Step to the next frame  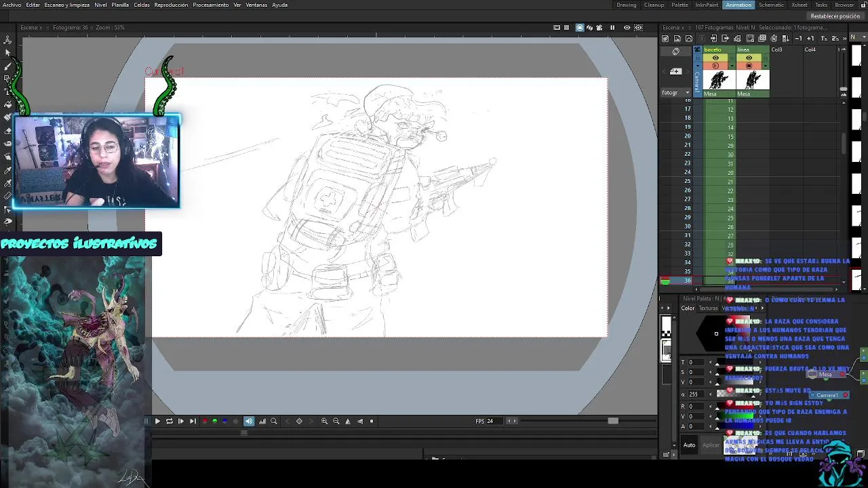181,421
